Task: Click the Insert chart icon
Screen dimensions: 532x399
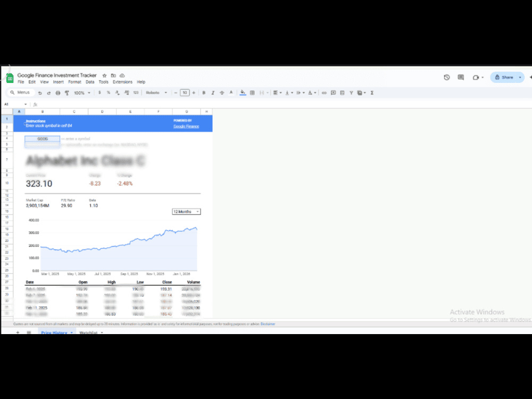Action: 342,93
